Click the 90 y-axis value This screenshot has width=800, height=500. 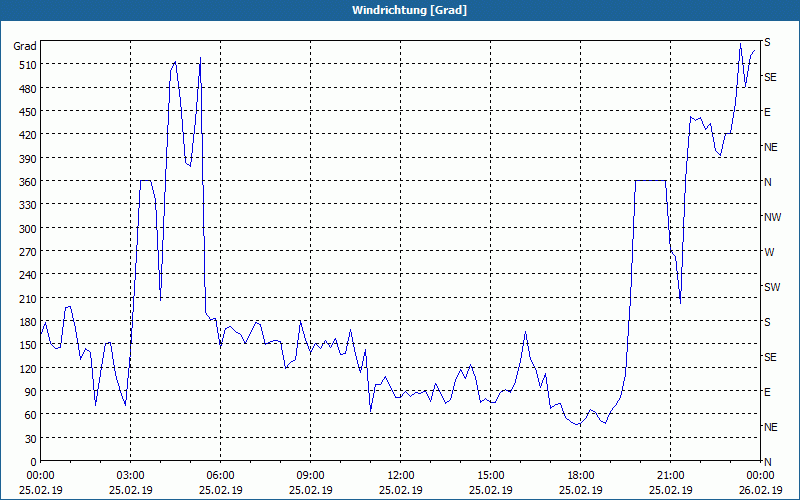click(31, 392)
